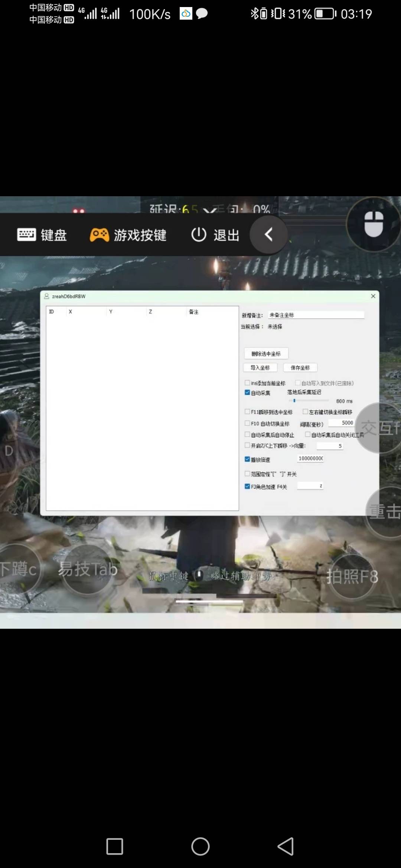
Task: Click the 新增备注 remark input field
Action: [x=316, y=315]
